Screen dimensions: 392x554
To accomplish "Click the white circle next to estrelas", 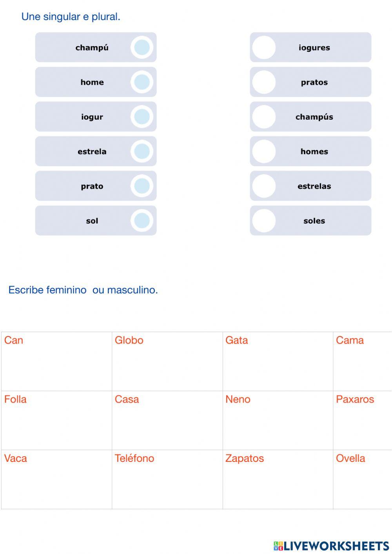I will 264,186.
